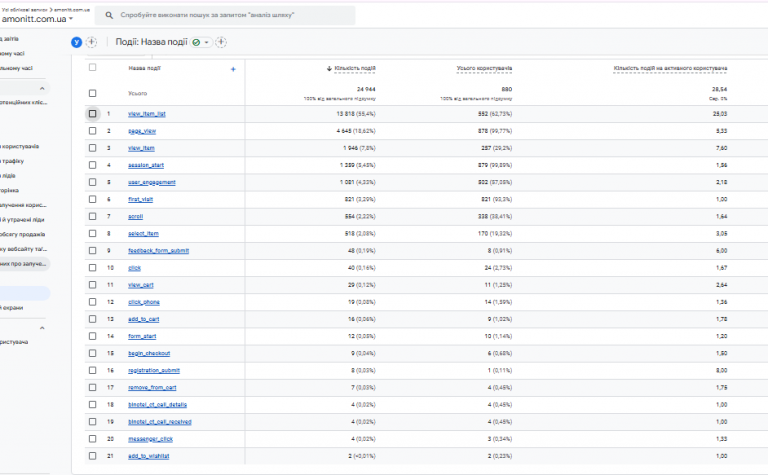Click the blue 'У' segment badge
This screenshot has height=475, width=768.
coord(76,42)
